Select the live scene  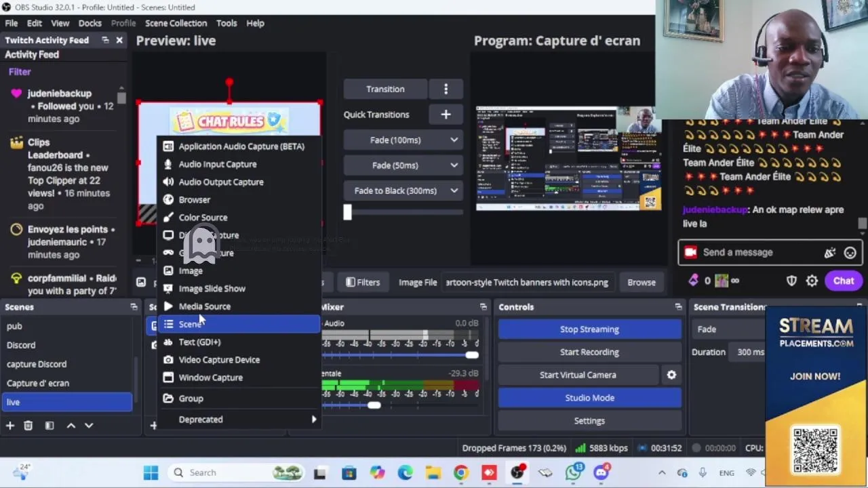tap(66, 402)
